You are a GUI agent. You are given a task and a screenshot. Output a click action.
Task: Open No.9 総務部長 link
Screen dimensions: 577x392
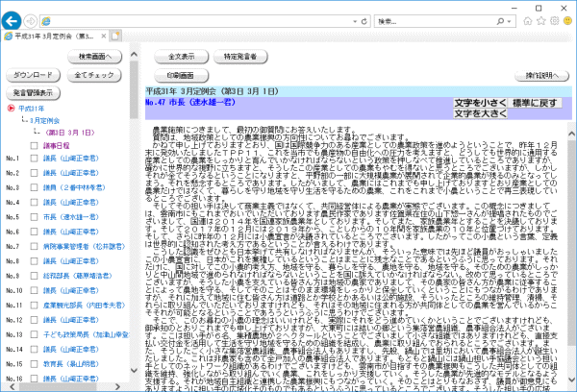[x=78, y=276]
